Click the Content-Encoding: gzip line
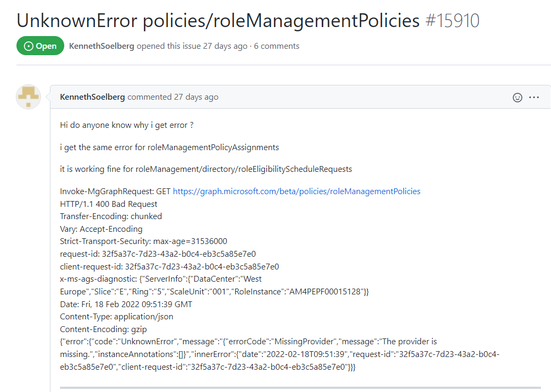This screenshot has width=551, height=392. [104, 329]
